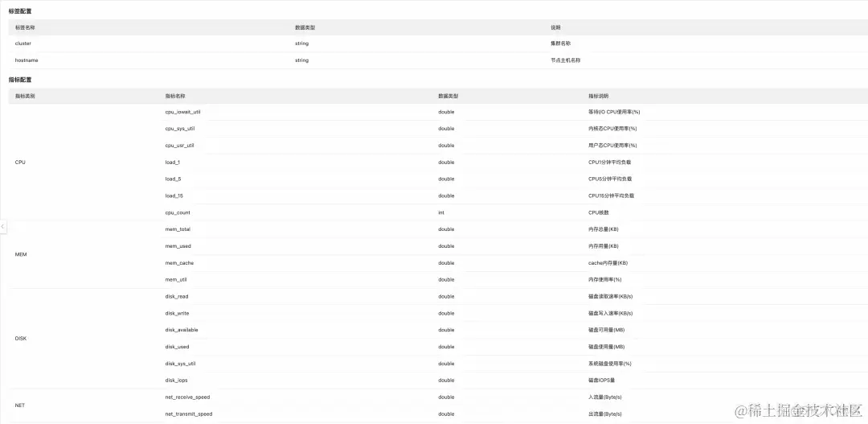This screenshot has height=424, width=868.
Task: Click the string type in the cluster row
Action: pos(301,43)
